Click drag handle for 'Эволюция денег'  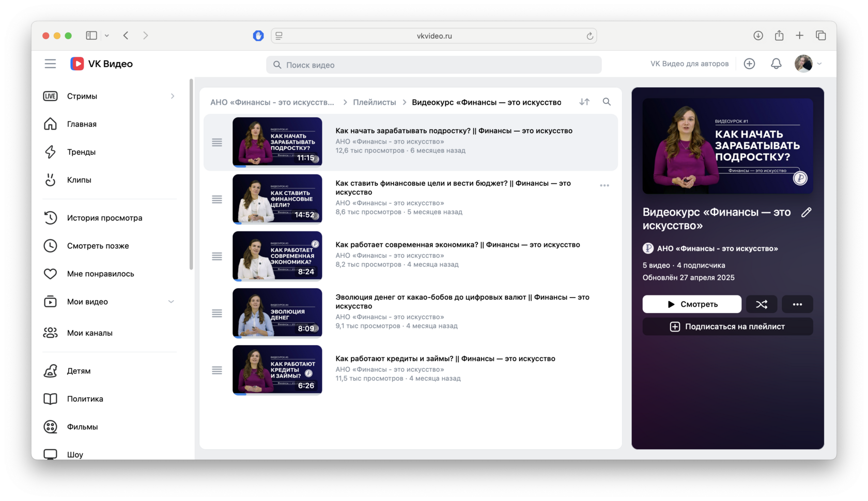(x=217, y=314)
